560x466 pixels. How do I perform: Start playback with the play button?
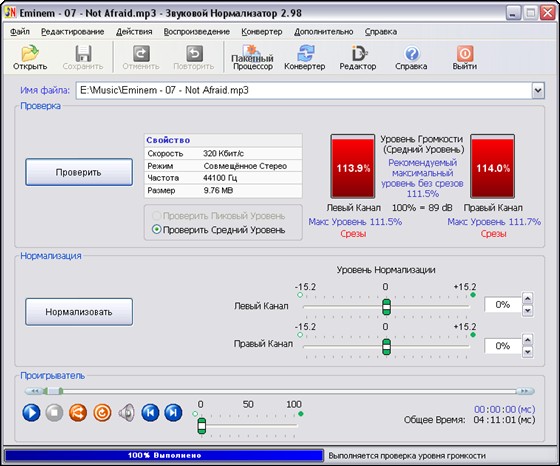coord(31,413)
